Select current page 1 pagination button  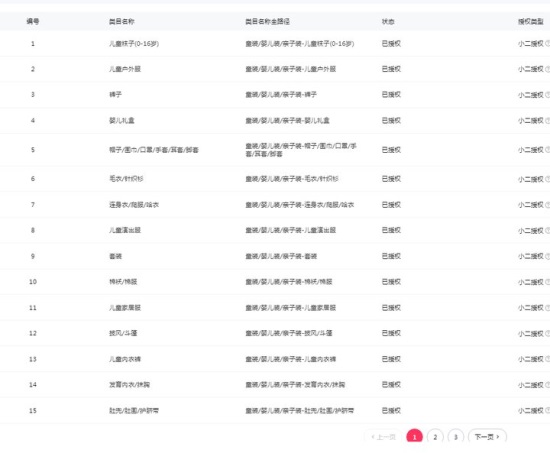click(414, 437)
